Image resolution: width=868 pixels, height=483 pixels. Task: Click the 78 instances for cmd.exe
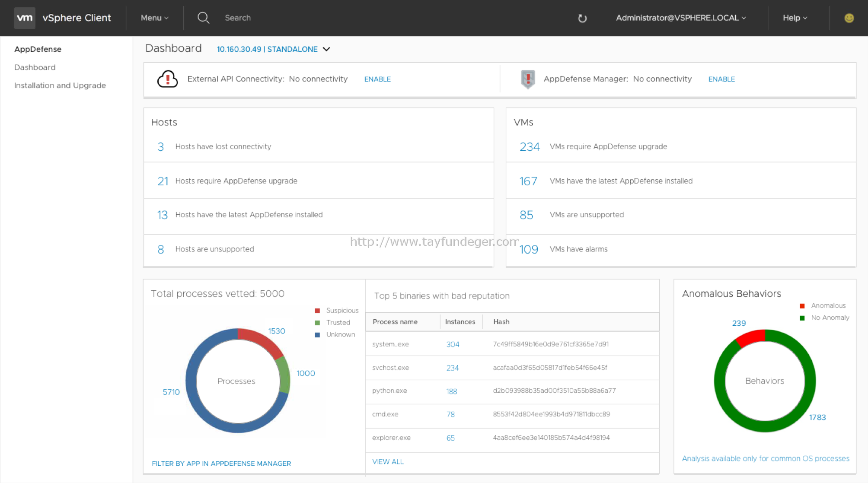coord(450,414)
